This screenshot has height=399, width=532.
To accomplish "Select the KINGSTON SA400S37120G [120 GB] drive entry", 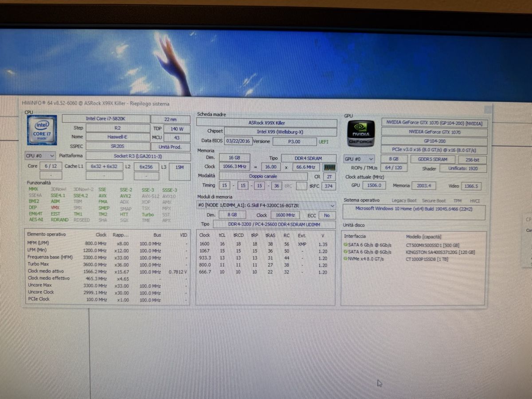I will coord(440,252).
